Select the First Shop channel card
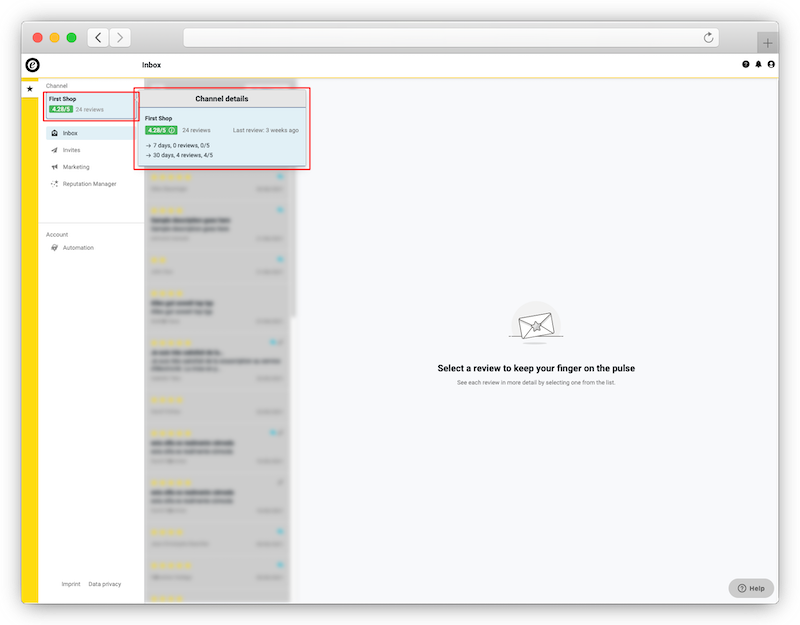800x625 pixels. coord(91,106)
